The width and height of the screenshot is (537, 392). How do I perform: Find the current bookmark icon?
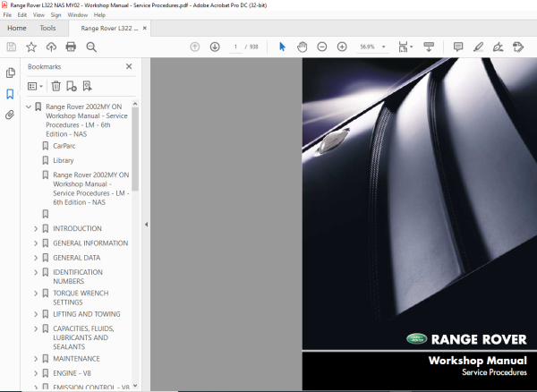coord(88,86)
